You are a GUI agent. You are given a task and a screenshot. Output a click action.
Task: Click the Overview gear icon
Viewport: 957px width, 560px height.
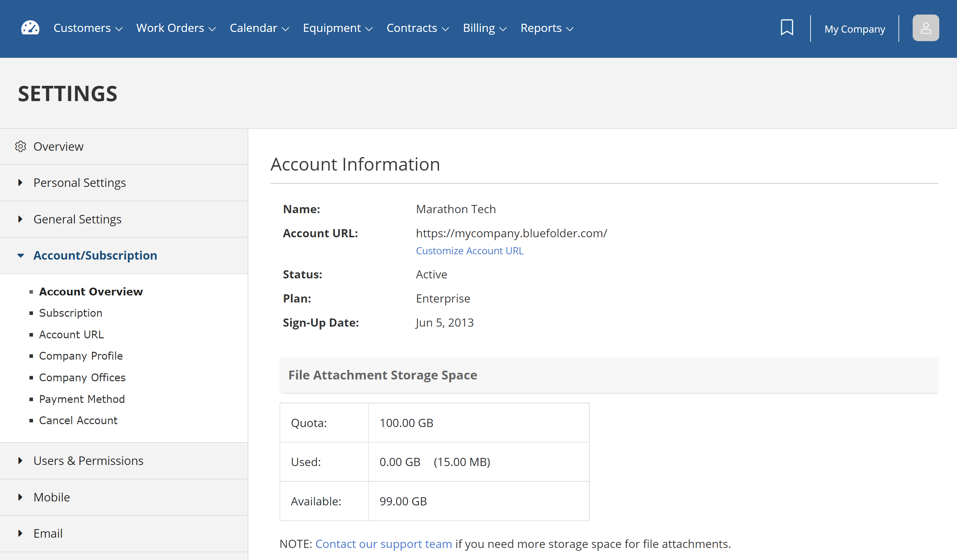coord(21,146)
